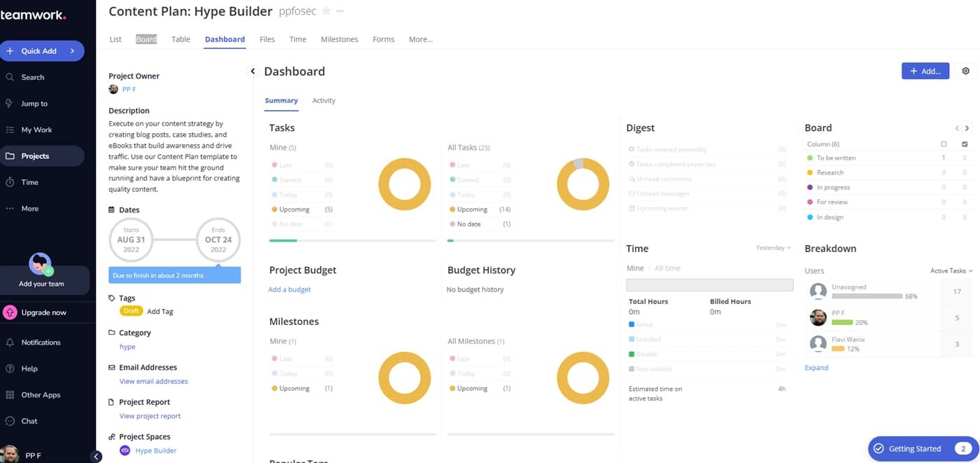Open the Milestones tab in the project navigation
The image size is (980, 463).
point(339,39)
